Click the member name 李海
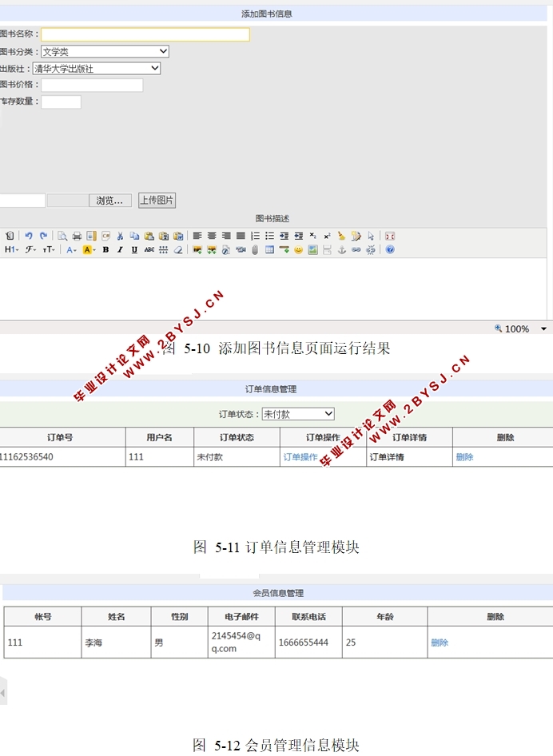The width and height of the screenshot is (553, 756). point(93,643)
